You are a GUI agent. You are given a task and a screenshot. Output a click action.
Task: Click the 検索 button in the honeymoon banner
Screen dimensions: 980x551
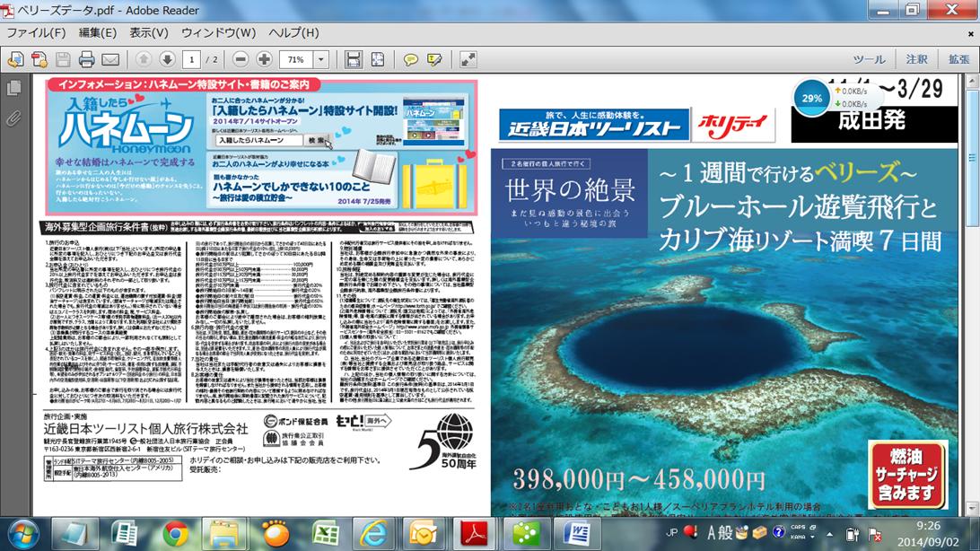tap(316, 140)
